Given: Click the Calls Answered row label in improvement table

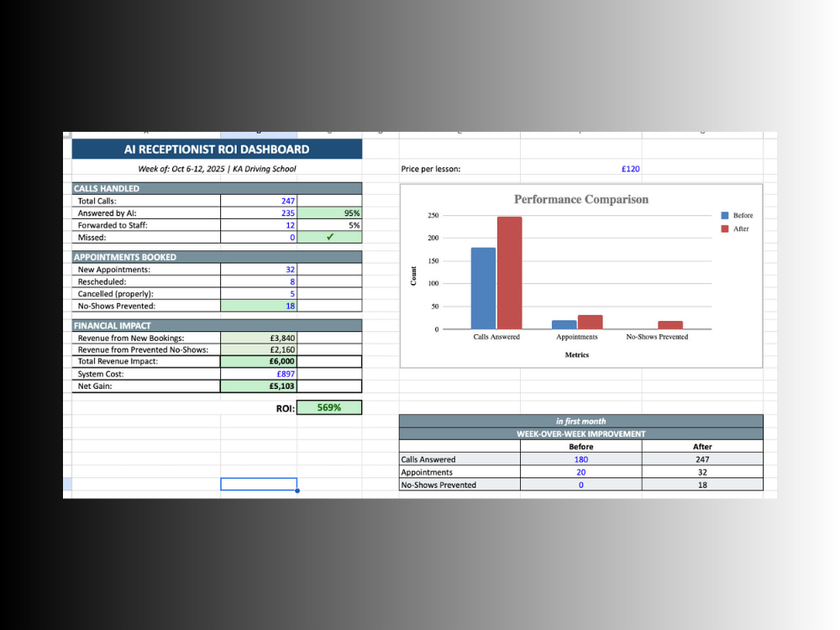Looking at the screenshot, I should click(x=459, y=459).
